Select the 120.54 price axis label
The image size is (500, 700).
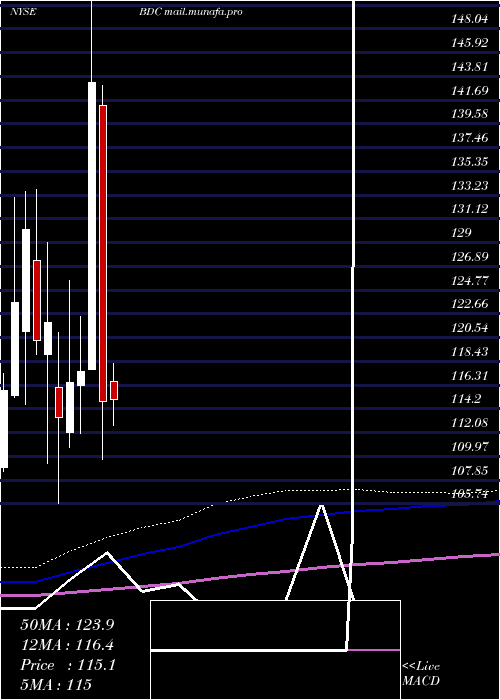click(469, 328)
